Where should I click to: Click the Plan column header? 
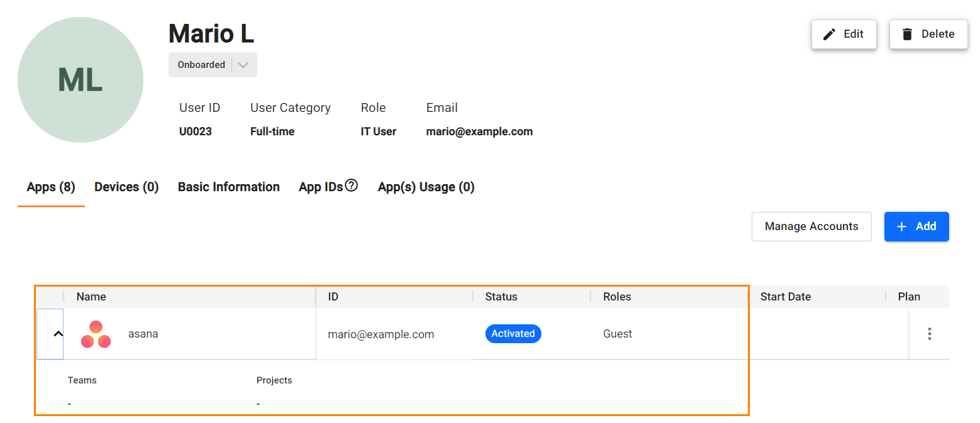click(909, 297)
